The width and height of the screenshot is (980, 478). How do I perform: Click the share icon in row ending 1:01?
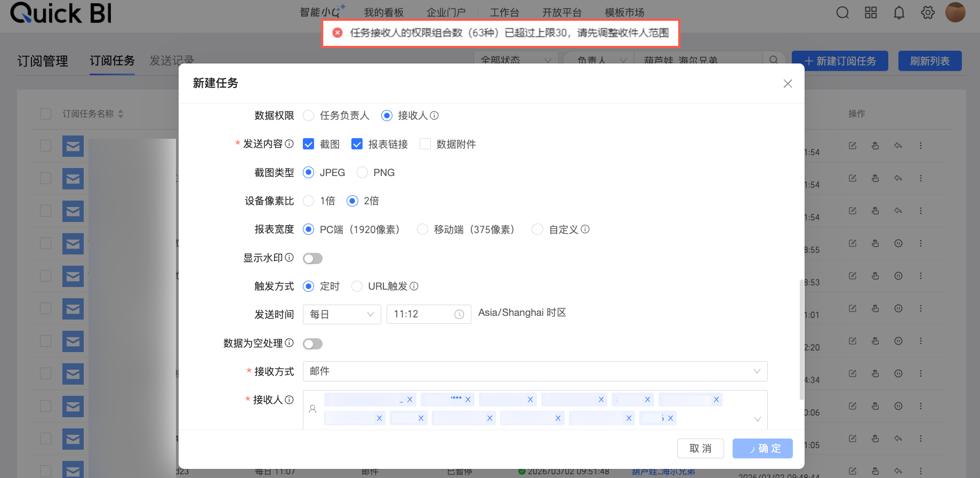(875, 308)
